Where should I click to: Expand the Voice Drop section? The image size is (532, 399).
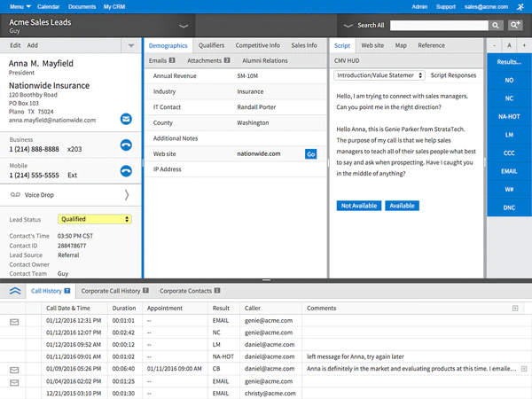tap(126, 194)
